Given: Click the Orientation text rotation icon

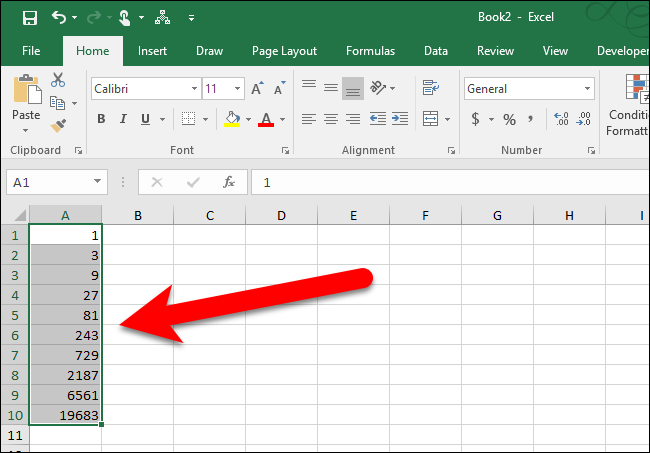Looking at the screenshot, I should coord(378,88).
